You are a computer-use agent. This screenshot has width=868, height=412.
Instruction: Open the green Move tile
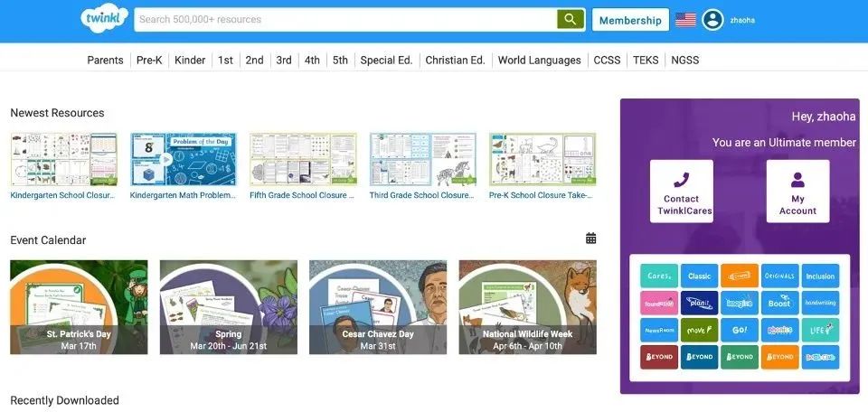pos(699,330)
